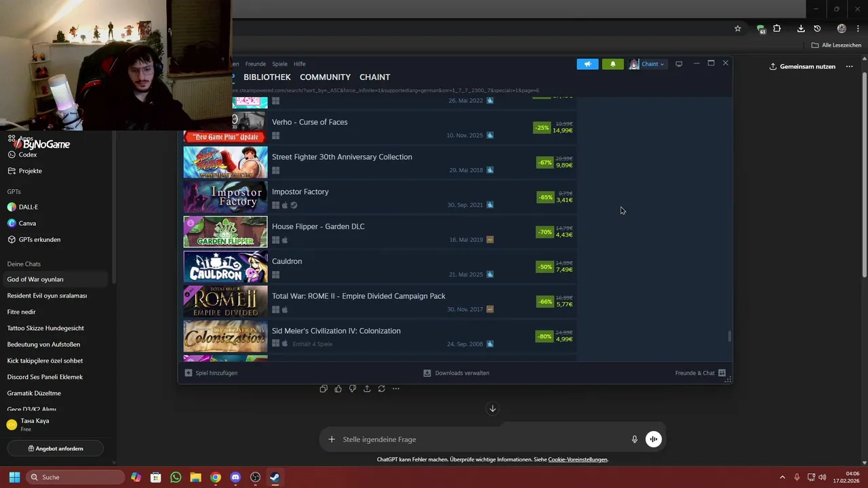Click the -80% discount badge for Colonization
The height and width of the screenshot is (488, 868).
[x=545, y=336]
